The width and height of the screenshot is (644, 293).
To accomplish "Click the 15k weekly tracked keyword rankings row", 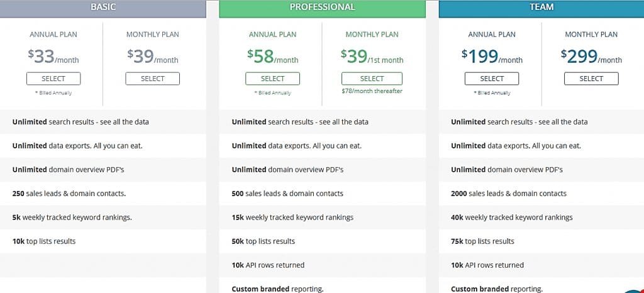I will click(x=292, y=218).
